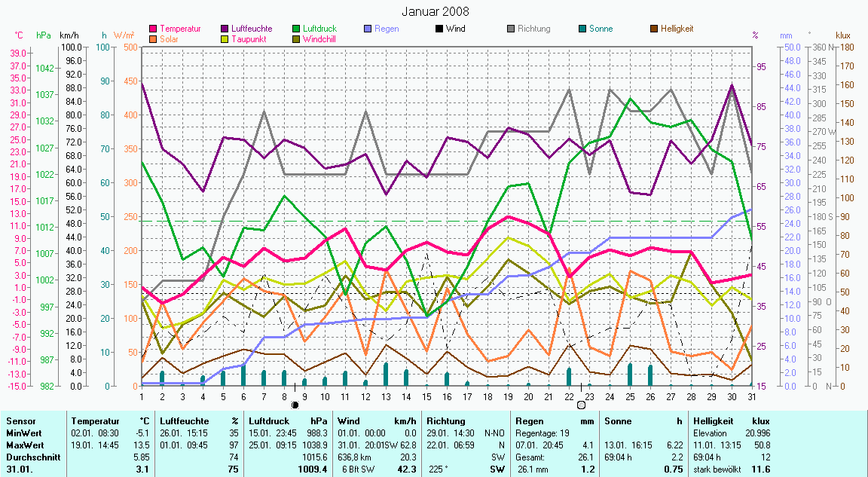Click the Helligkeit legend label

coord(677,29)
